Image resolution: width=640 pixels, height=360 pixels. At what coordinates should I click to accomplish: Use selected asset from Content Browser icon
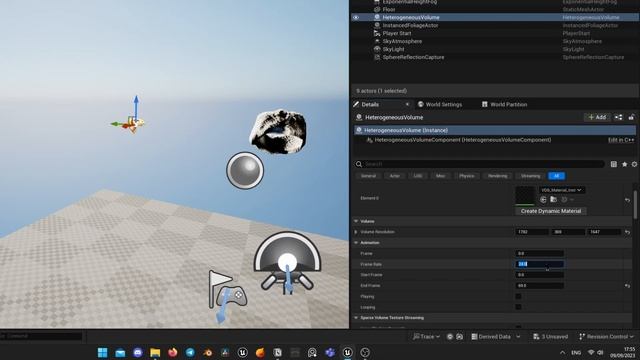pyautogui.click(x=543, y=200)
